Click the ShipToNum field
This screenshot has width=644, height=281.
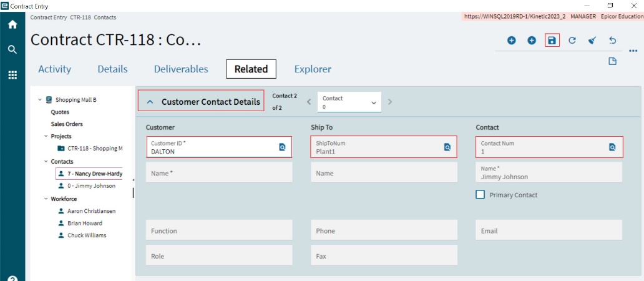(x=384, y=147)
